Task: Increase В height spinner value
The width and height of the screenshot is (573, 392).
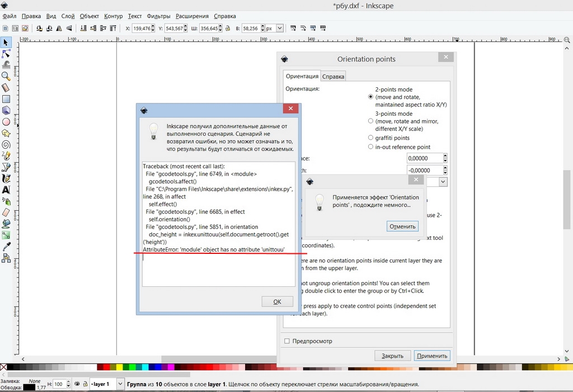Action: 262,26
